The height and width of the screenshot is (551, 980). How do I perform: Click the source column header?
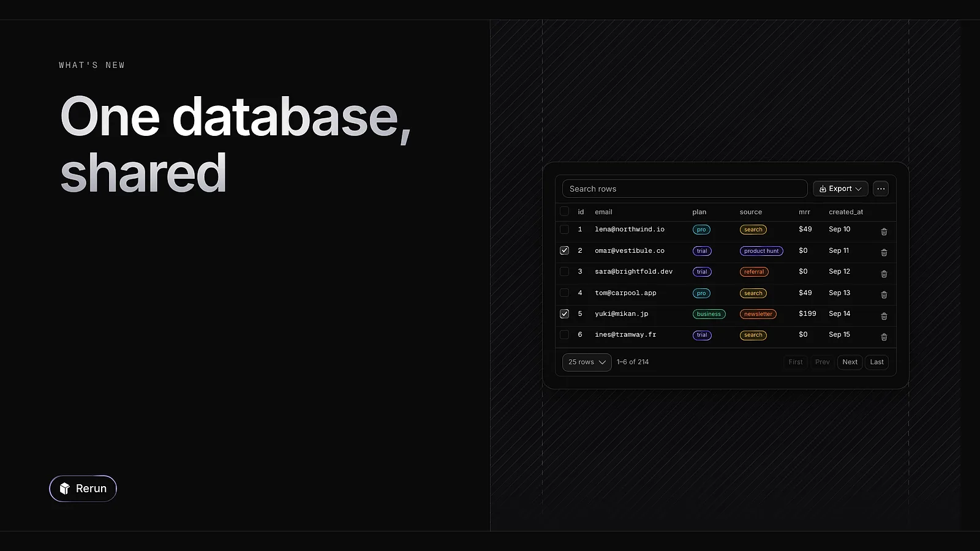[751, 212]
